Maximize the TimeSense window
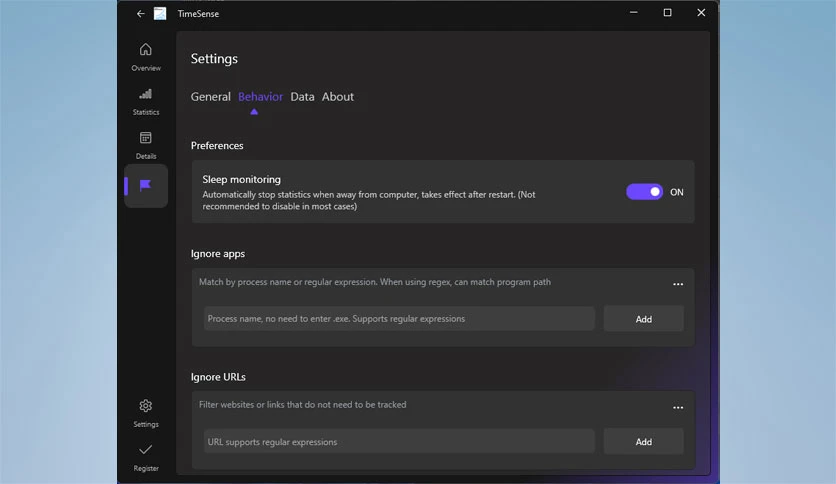 click(x=668, y=13)
